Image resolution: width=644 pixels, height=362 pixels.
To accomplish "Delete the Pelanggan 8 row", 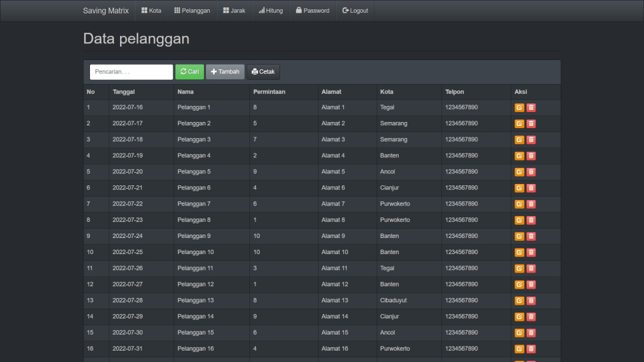I will point(531,220).
